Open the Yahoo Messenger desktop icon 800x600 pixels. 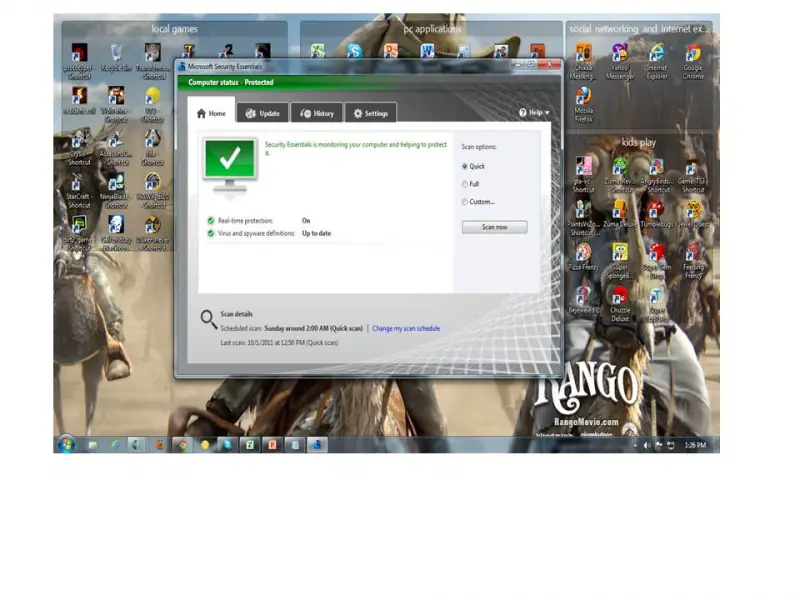point(620,61)
